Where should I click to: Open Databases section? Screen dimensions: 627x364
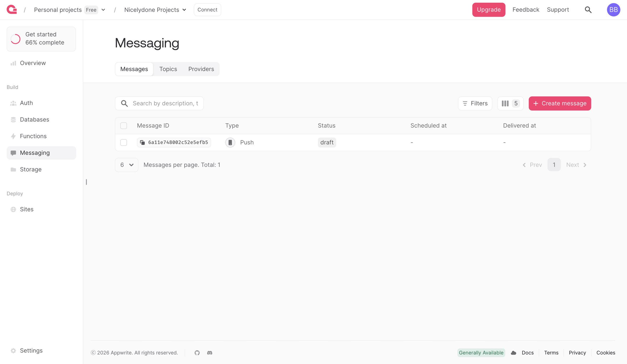(x=41, y=120)
